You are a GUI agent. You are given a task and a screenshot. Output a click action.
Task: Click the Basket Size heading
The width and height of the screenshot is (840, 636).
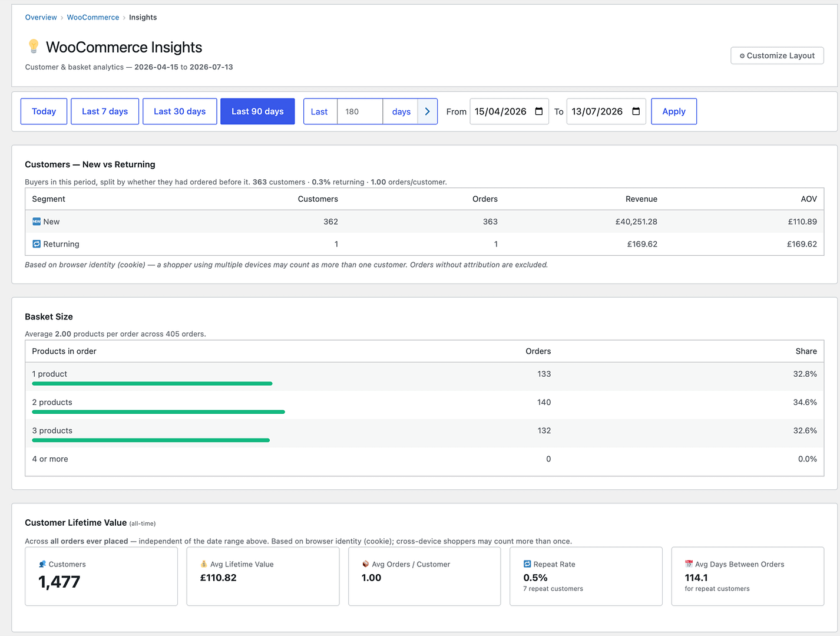point(49,317)
